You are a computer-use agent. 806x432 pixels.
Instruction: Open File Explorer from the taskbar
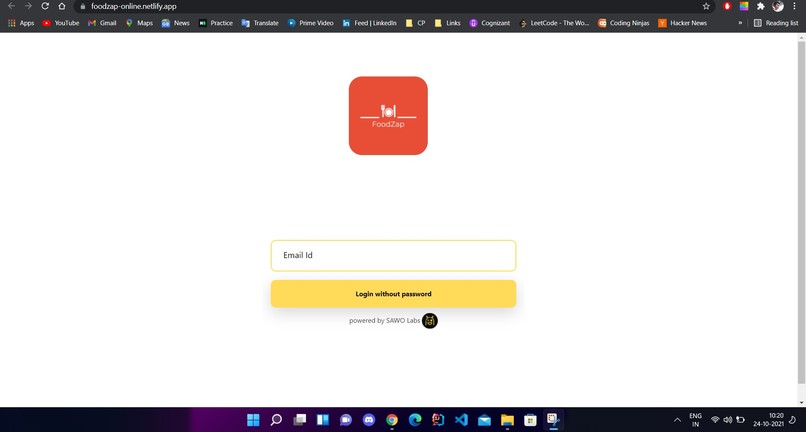click(507, 420)
